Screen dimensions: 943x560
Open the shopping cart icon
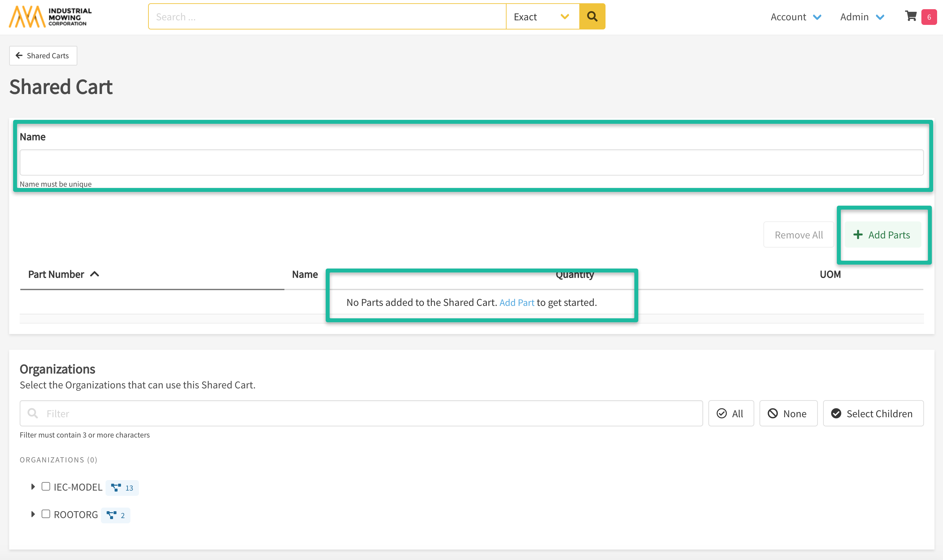click(x=911, y=16)
